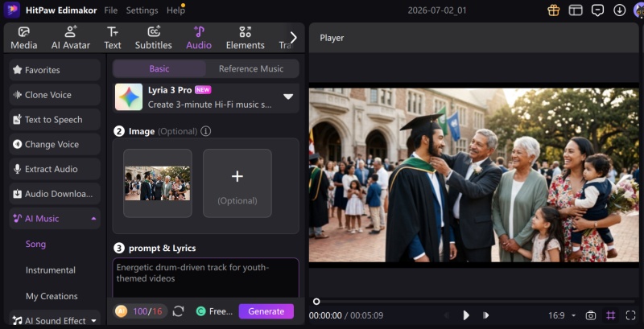Click the Generate button
The image size is (644, 329).
coord(266,311)
